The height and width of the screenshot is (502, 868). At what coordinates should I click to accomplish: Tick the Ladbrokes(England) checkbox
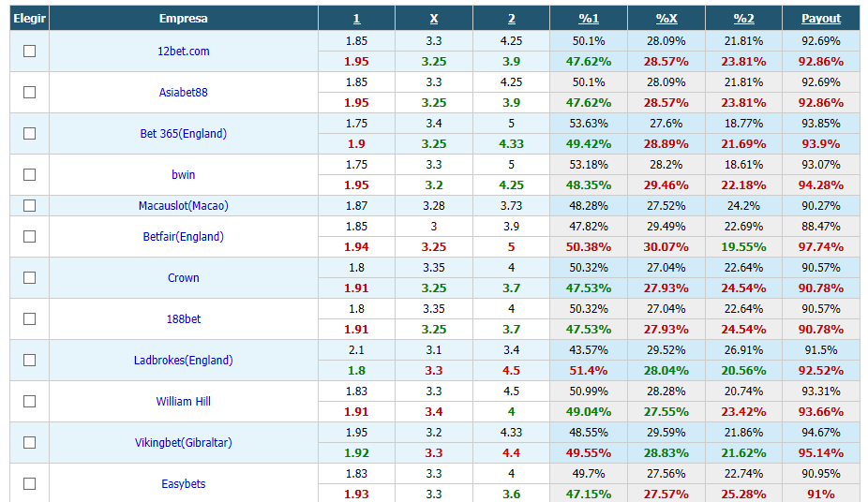tap(29, 360)
